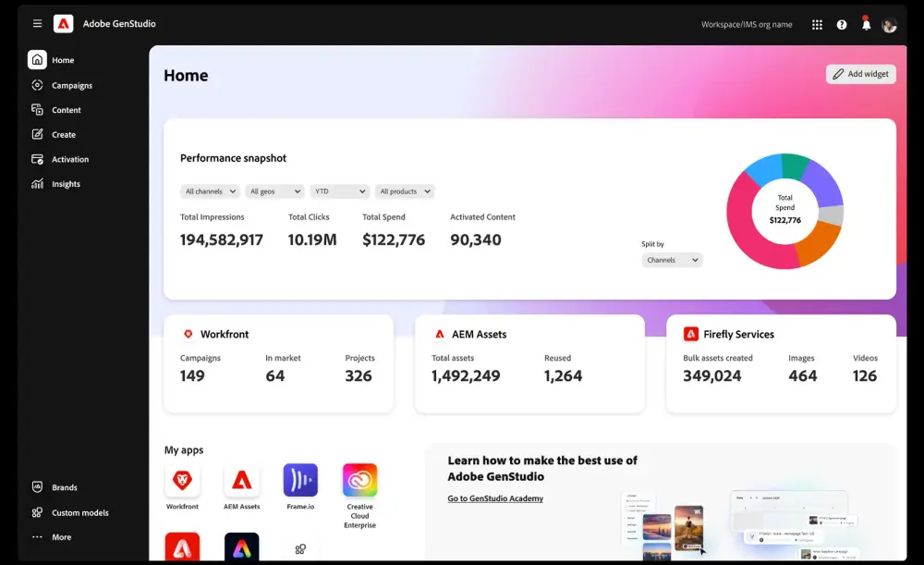The height and width of the screenshot is (565, 924).
Task: Expand the All geos dropdown
Action: (274, 191)
